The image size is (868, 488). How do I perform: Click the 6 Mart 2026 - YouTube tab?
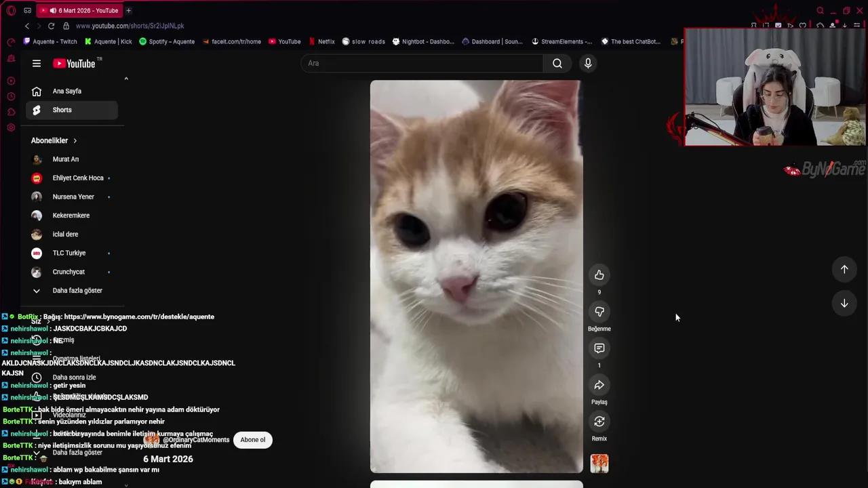[x=79, y=10]
